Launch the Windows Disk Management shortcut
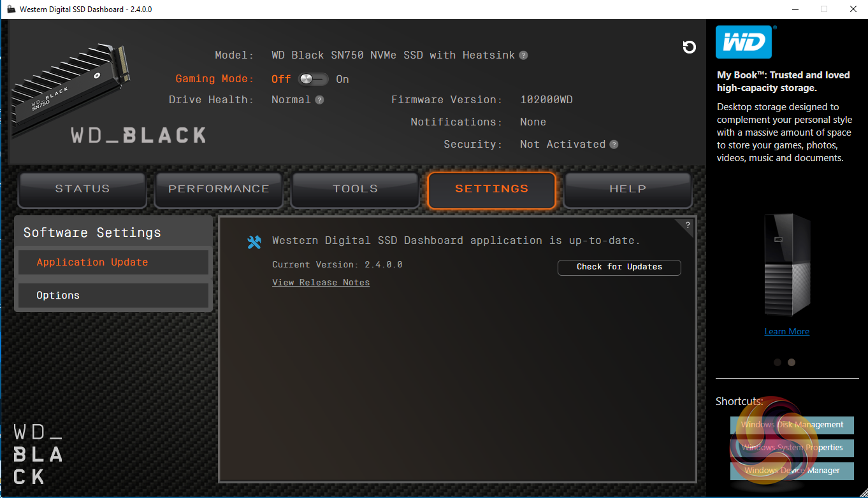Image resolution: width=868 pixels, height=498 pixels. [x=792, y=425]
